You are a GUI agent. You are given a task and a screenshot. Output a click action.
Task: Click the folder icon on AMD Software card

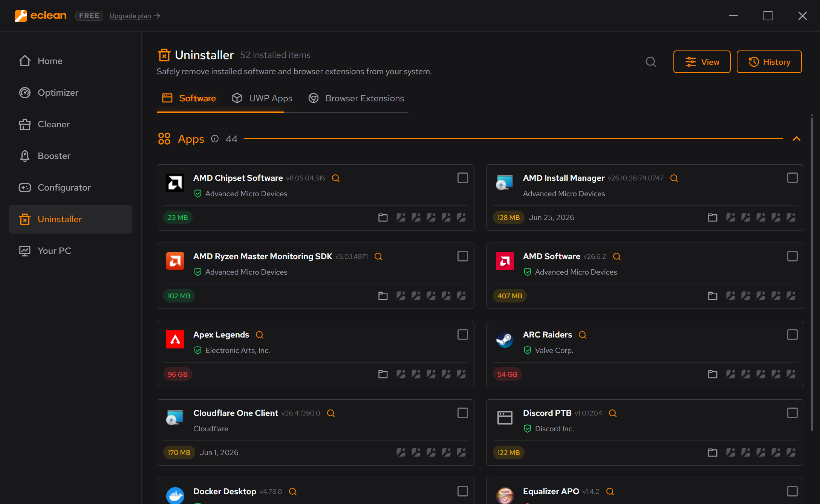(713, 296)
